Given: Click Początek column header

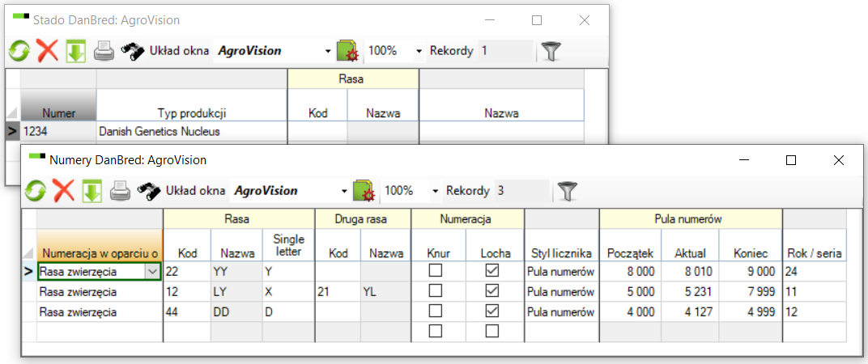Looking at the screenshot, I should point(630,244).
